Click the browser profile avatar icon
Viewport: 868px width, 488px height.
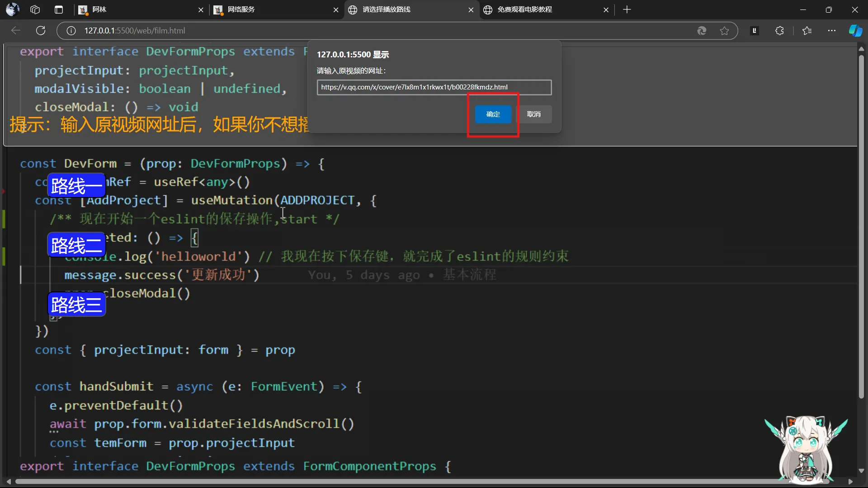point(13,9)
